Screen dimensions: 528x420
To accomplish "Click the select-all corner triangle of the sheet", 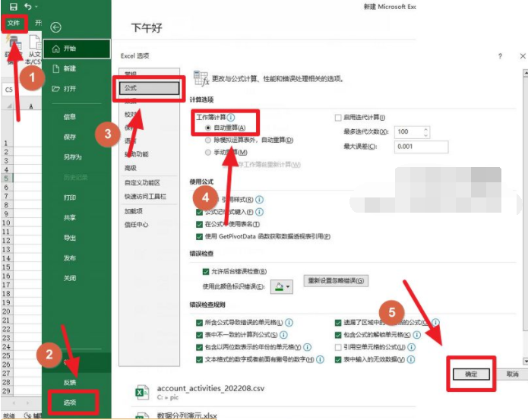I will tap(9, 106).
